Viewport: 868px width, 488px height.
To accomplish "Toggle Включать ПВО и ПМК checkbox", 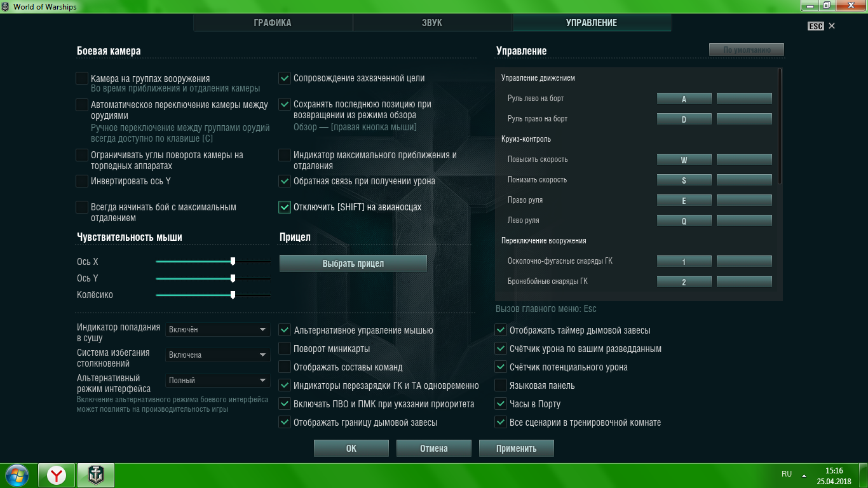I will [x=285, y=404].
